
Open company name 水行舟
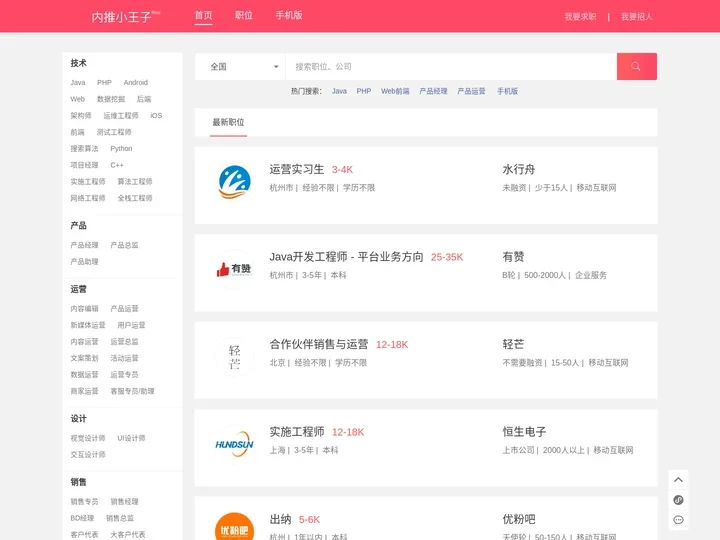click(x=519, y=169)
